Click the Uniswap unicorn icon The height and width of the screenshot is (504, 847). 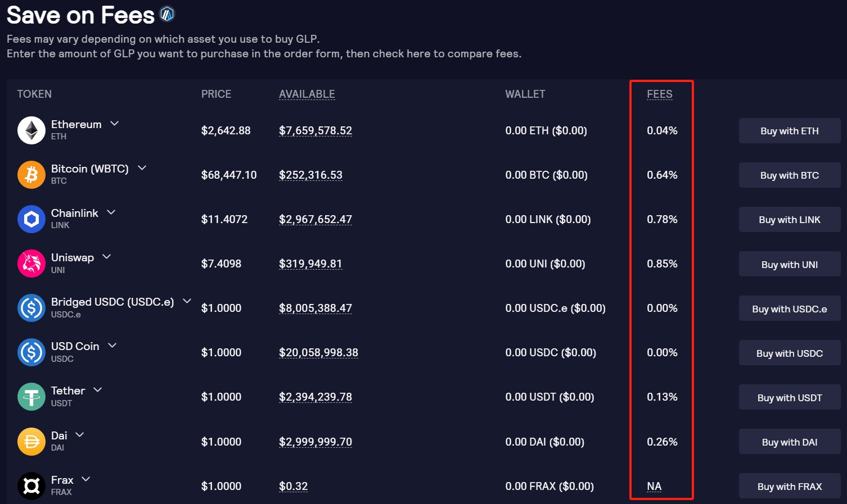coord(31,264)
